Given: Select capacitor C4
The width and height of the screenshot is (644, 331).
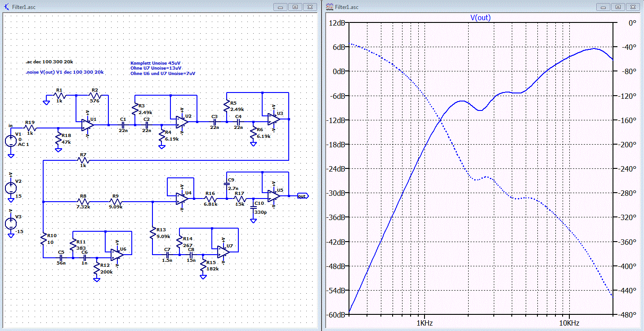Looking at the screenshot, I should point(239,122).
